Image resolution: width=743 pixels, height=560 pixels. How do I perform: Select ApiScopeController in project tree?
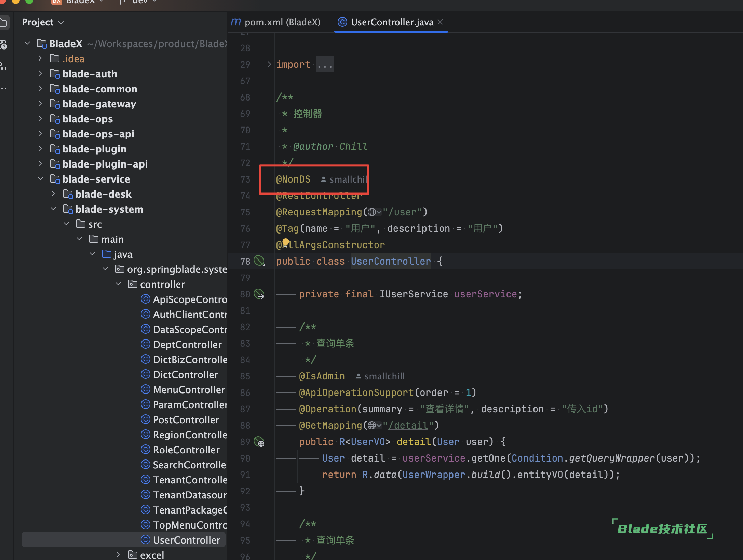click(x=184, y=299)
